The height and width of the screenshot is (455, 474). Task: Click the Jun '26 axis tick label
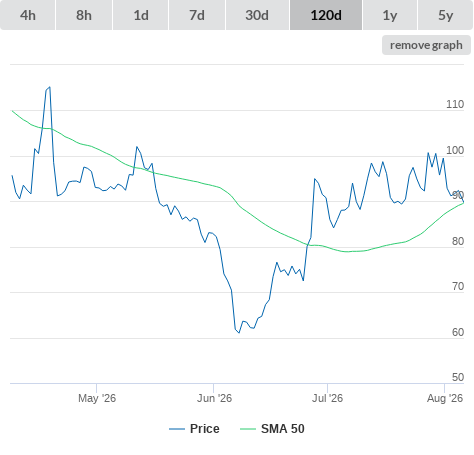tap(214, 398)
